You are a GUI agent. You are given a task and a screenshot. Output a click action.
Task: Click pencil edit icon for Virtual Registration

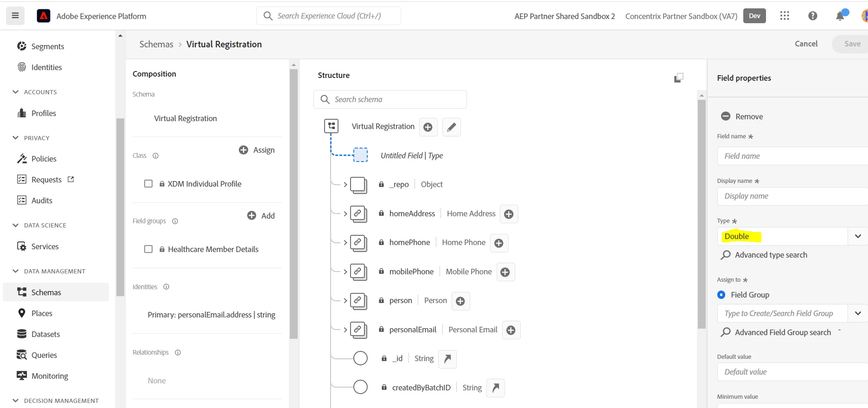click(452, 127)
